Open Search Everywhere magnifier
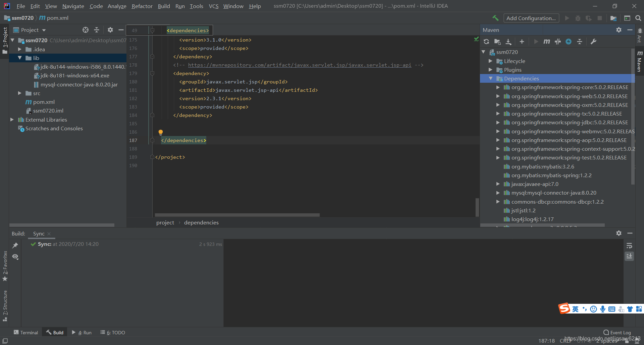 [638, 18]
